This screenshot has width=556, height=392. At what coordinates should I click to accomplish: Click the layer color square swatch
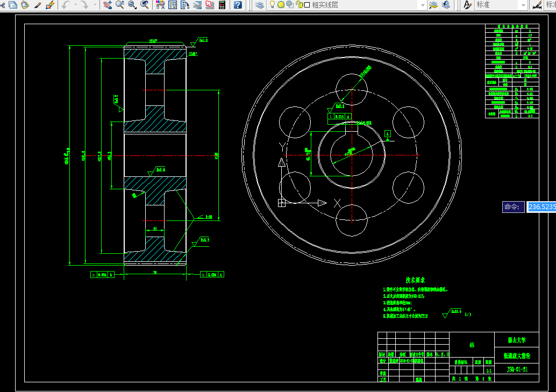(x=307, y=5)
